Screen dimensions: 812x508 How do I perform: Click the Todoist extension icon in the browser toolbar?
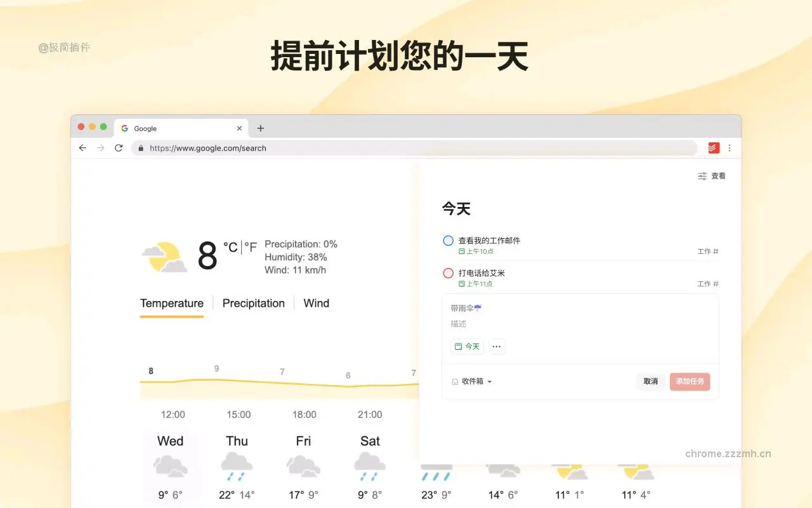click(x=712, y=147)
